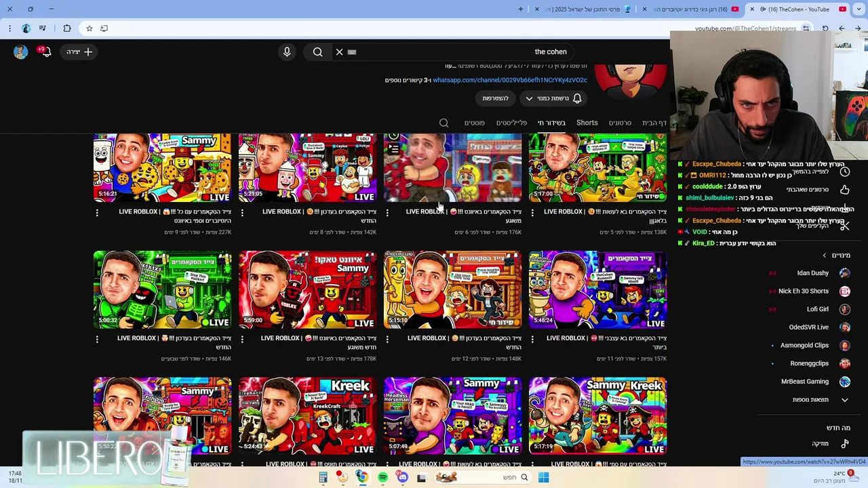Open the Sammy Kreek 5:17:19 stream thumbnail
This screenshot has width=868, height=488.
coord(597,416)
